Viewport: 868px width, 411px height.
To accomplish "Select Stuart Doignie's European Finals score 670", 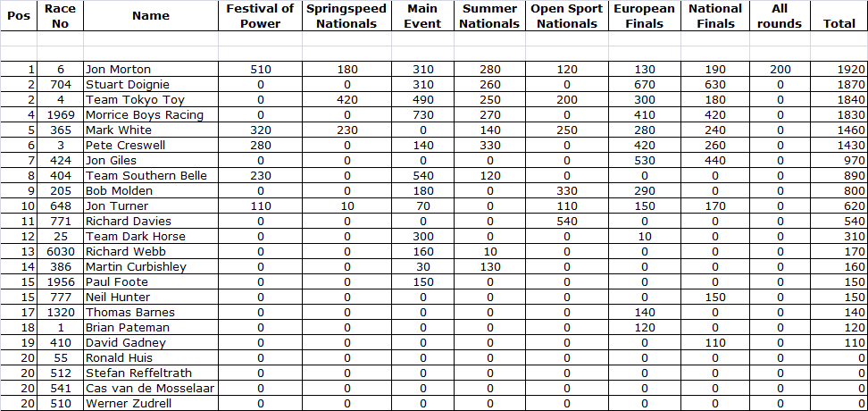I will 644,84.
